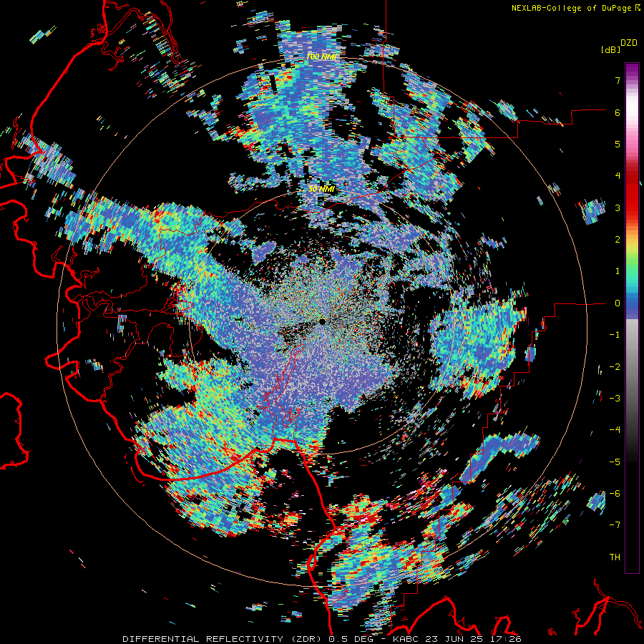
Task: Click the "[dB]" unit label
Action: coord(610,49)
